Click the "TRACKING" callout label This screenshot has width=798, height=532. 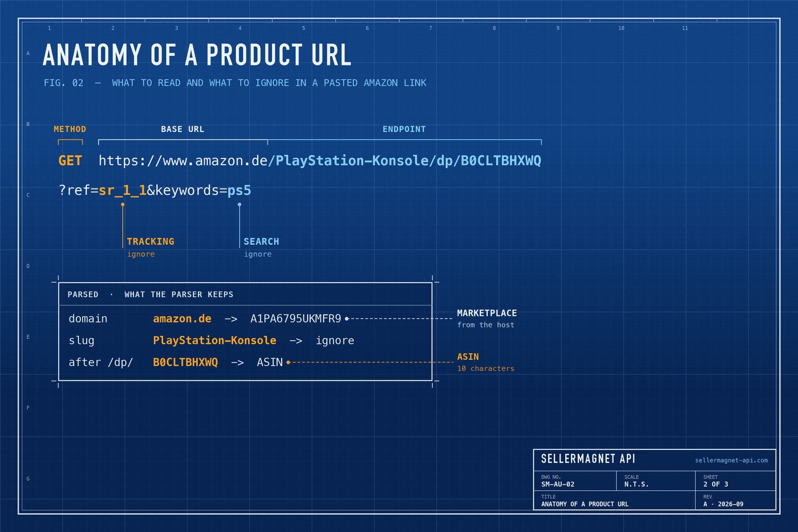151,242
